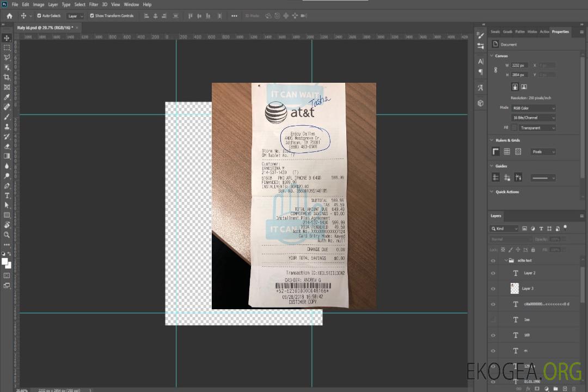Set canvas to landscape orientation

click(524, 87)
